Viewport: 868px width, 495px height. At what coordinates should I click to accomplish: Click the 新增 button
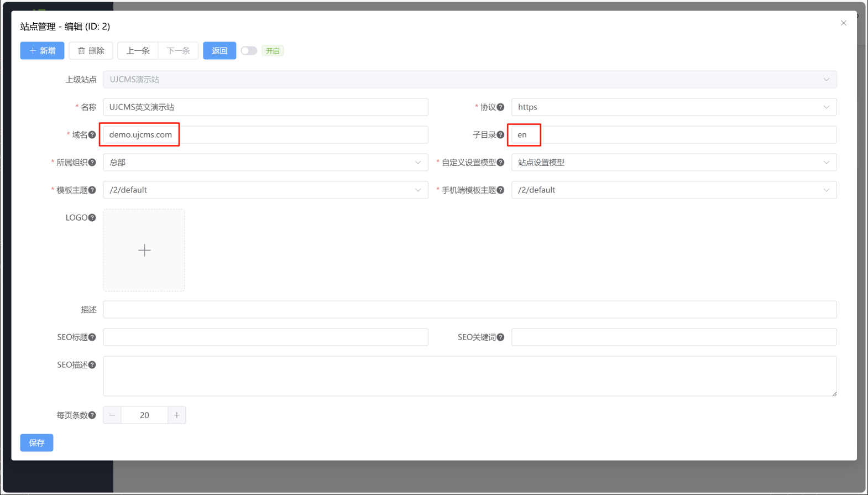click(x=42, y=51)
